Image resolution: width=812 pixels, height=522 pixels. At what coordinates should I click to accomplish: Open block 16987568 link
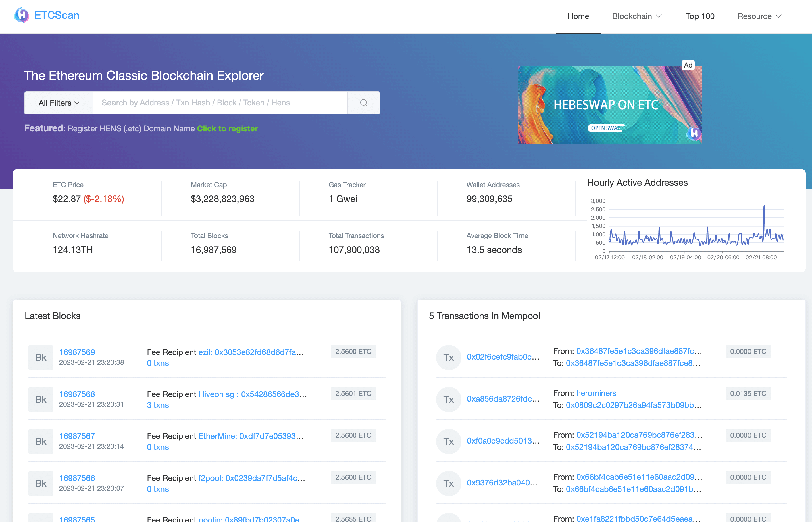coord(77,394)
